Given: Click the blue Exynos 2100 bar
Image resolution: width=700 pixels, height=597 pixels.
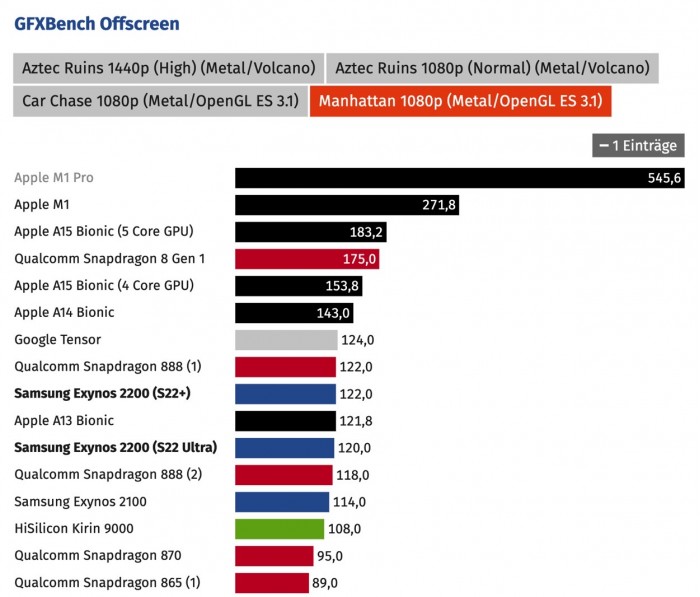Looking at the screenshot, I should click(282, 502).
